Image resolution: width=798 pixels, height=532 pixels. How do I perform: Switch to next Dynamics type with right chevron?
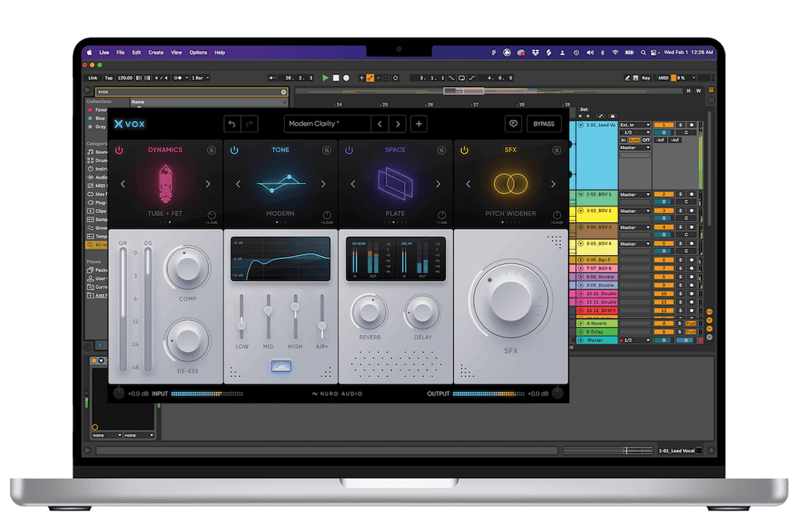click(x=208, y=184)
